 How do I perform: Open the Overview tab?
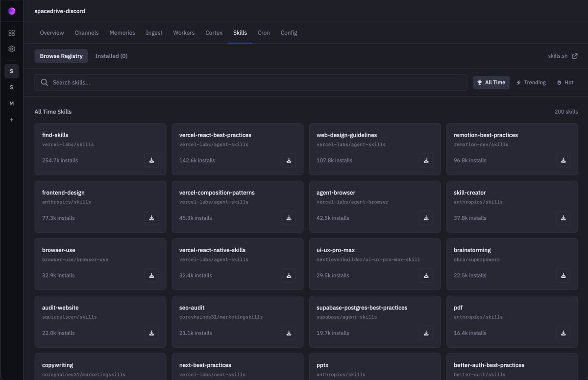click(x=52, y=33)
